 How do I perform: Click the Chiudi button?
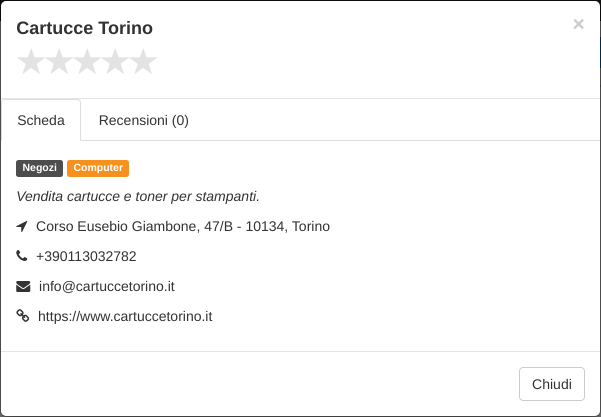552,384
